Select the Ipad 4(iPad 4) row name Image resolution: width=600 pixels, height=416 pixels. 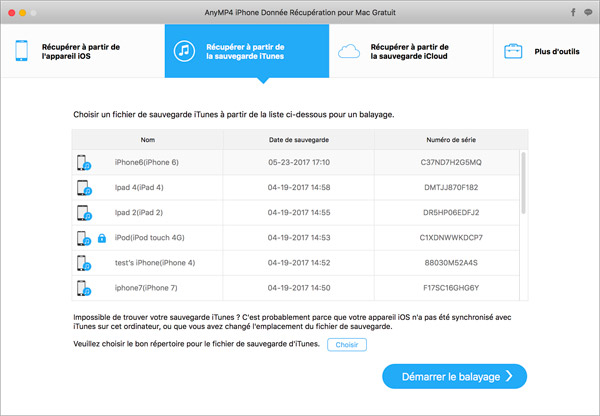[x=139, y=188]
